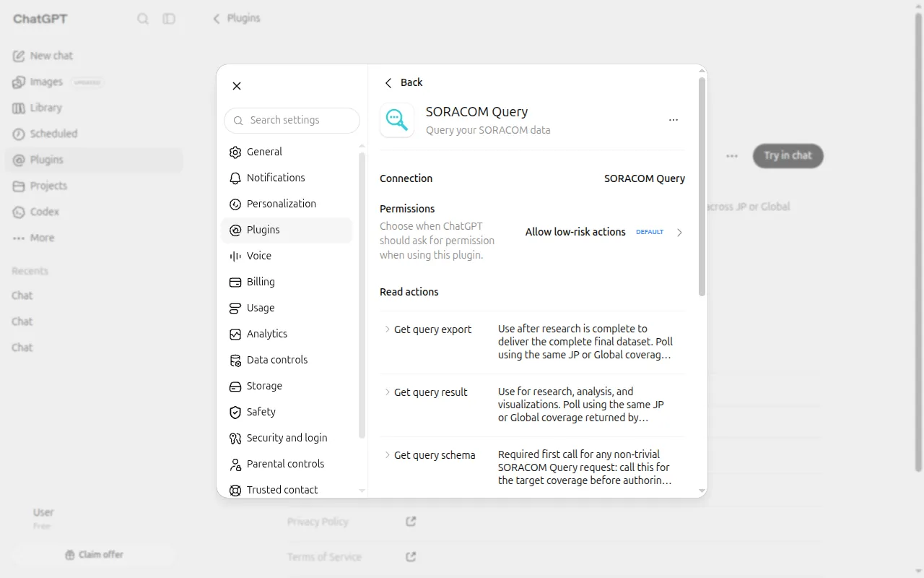The height and width of the screenshot is (578, 924).
Task: Open Personalization settings
Action: [x=287, y=204]
